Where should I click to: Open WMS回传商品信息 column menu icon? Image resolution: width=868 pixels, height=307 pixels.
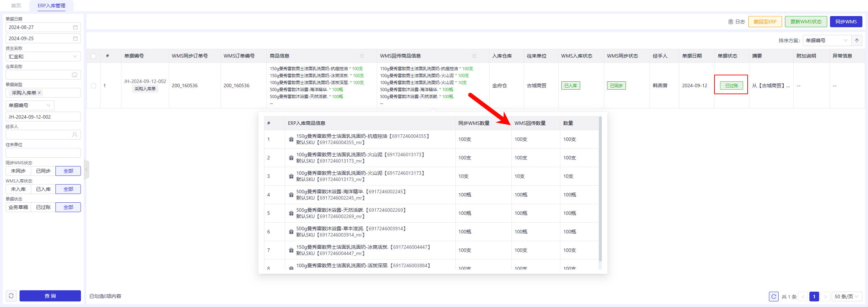[x=474, y=56]
